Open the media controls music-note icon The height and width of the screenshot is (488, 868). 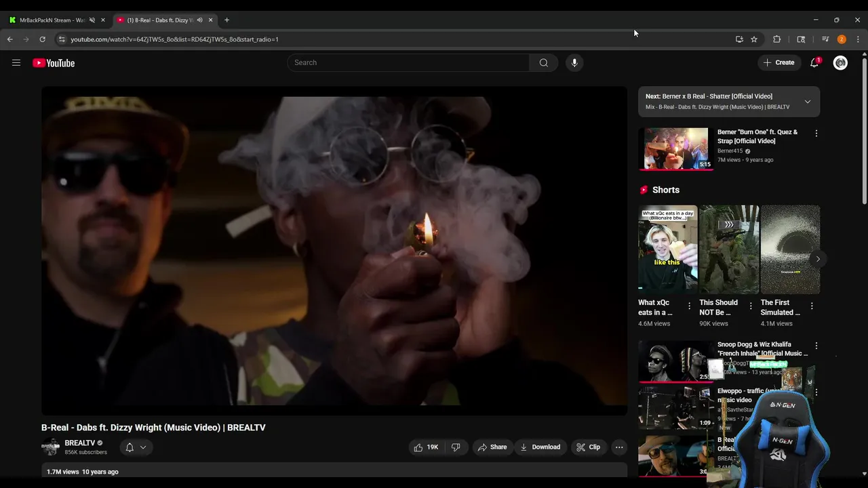825,39
